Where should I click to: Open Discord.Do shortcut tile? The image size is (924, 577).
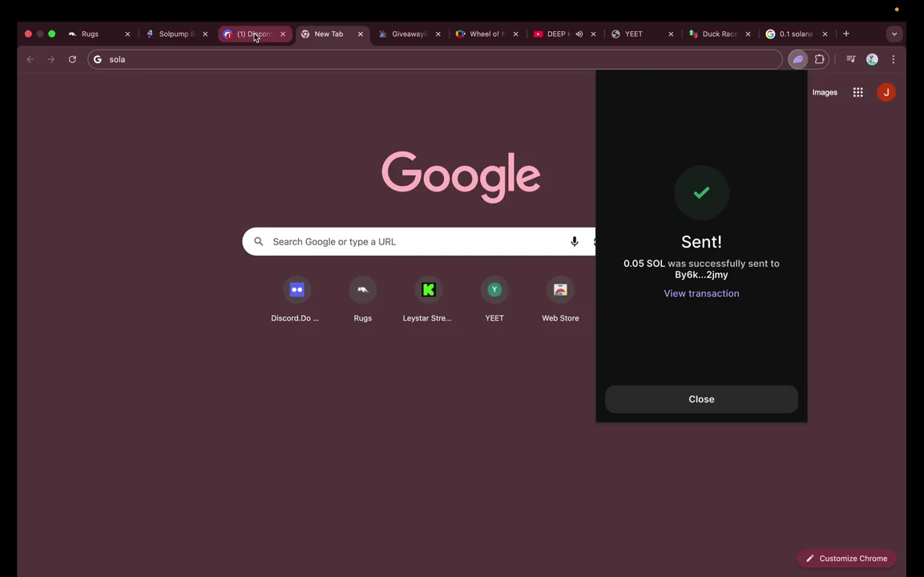[297, 300]
